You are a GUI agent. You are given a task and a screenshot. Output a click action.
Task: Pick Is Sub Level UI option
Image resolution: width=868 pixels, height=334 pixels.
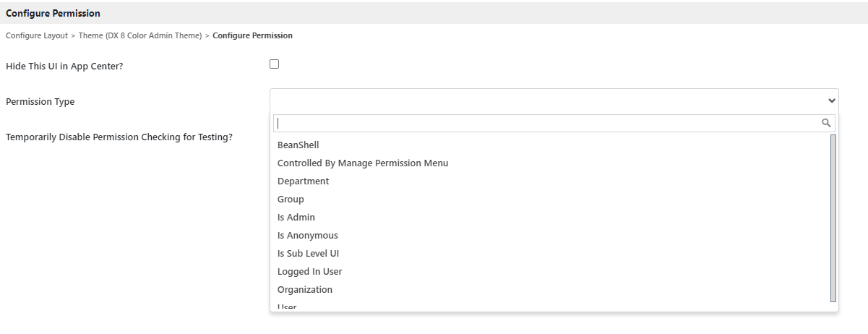coord(308,254)
